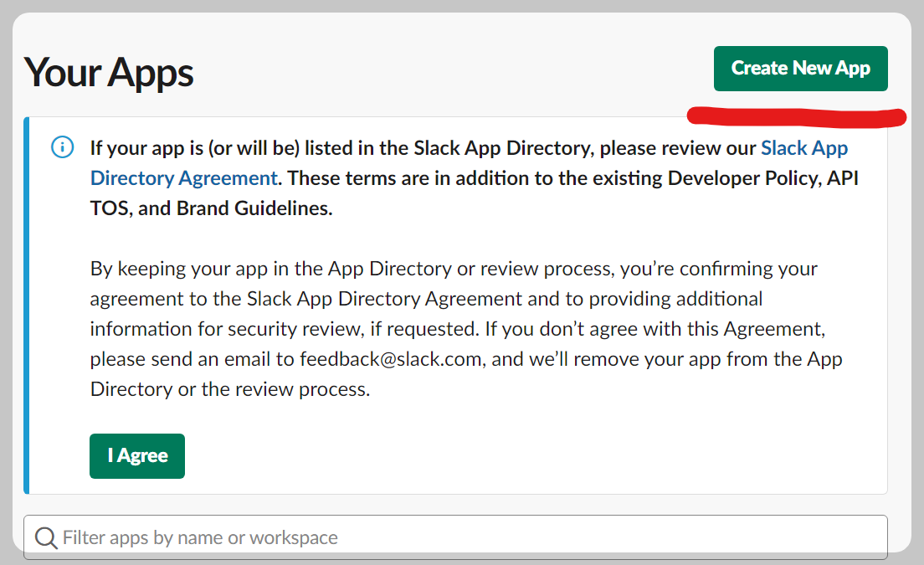Screen dimensions: 924x565
Task: Click the magnifier icon in filter field
Action: (x=46, y=537)
